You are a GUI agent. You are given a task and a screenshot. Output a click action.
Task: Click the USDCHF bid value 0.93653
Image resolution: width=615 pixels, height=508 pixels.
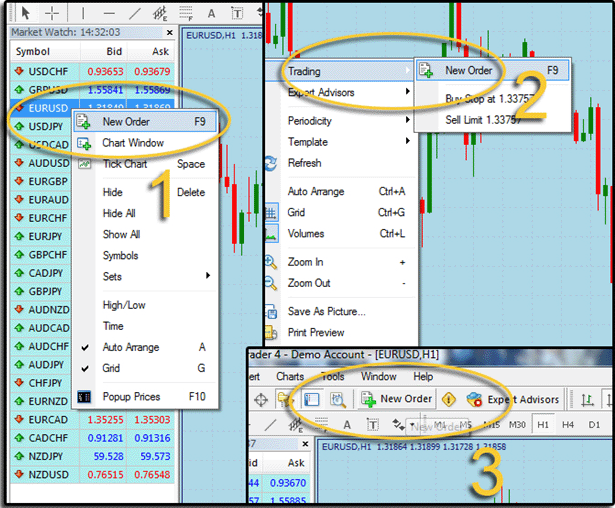[105, 71]
